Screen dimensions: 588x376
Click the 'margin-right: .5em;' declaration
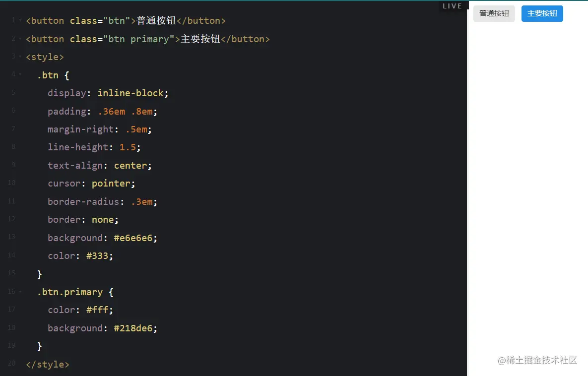[x=99, y=129]
